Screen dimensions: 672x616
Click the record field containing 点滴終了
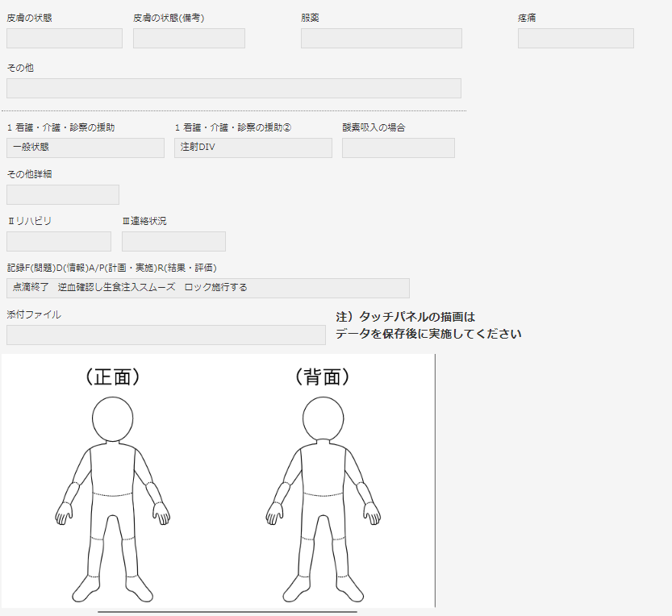point(207,288)
